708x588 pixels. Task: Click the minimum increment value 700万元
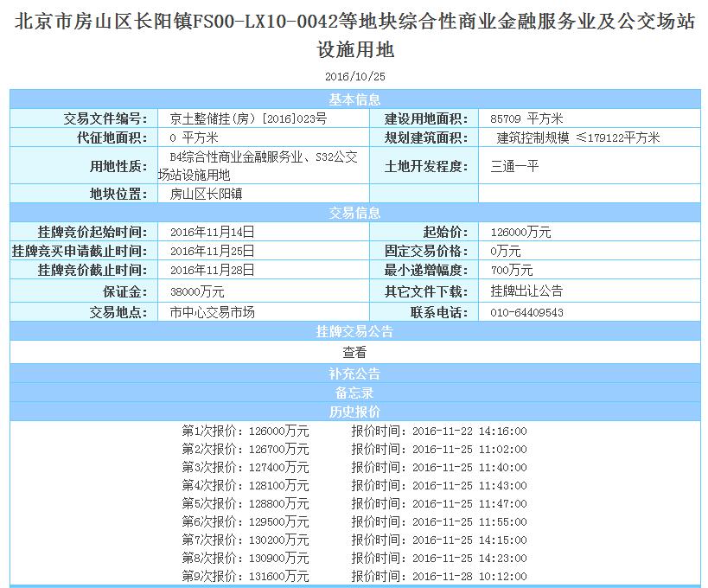[x=511, y=272]
